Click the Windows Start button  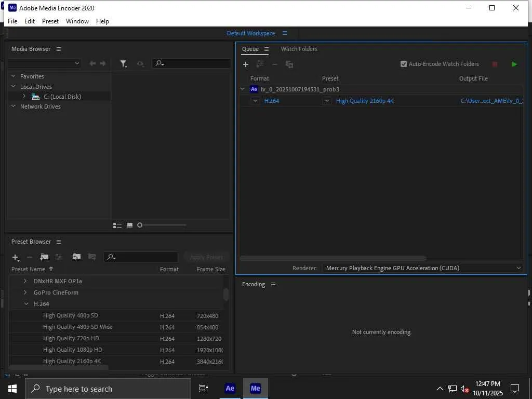pos(12,389)
